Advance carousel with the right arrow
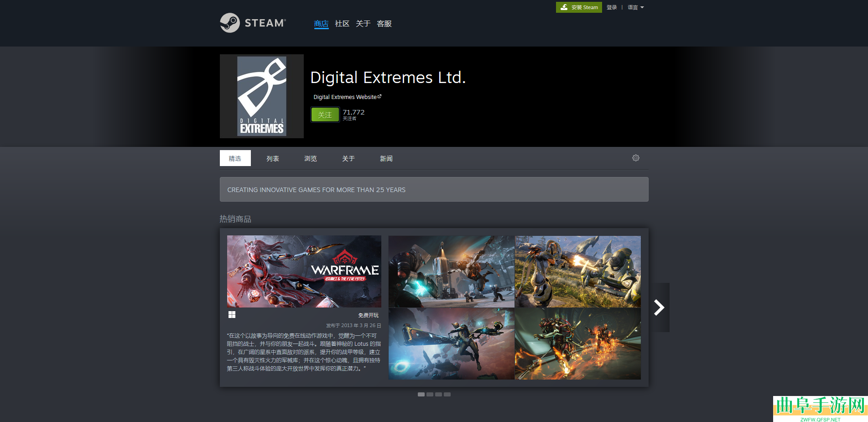This screenshot has height=422, width=868. tap(659, 307)
